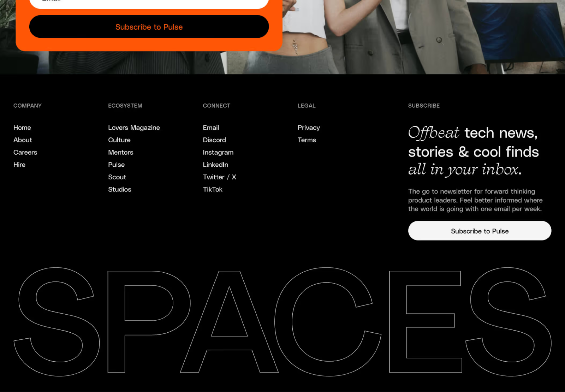Open the Terms link
This screenshot has width=565, height=392.
307,140
